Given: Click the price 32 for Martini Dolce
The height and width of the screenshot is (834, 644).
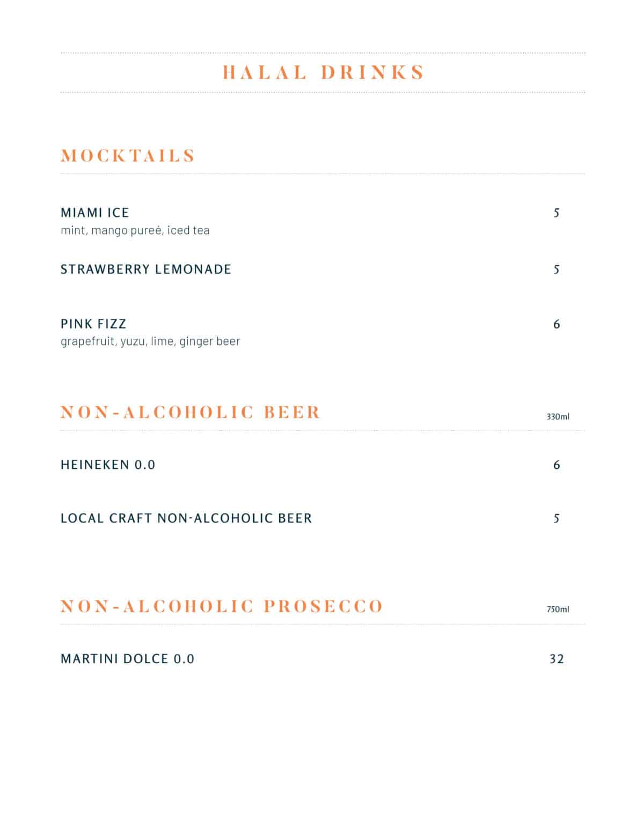Looking at the screenshot, I should pos(557,659).
